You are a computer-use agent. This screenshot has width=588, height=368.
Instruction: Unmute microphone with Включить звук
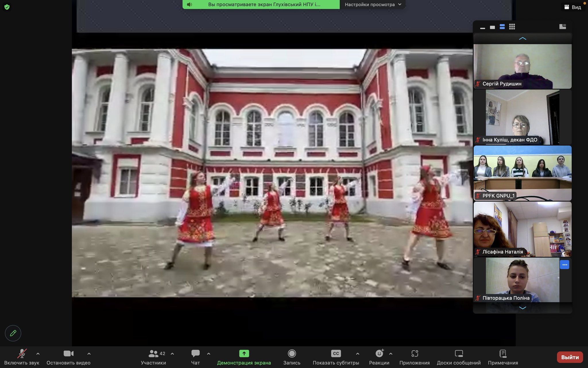pyautogui.click(x=22, y=357)
